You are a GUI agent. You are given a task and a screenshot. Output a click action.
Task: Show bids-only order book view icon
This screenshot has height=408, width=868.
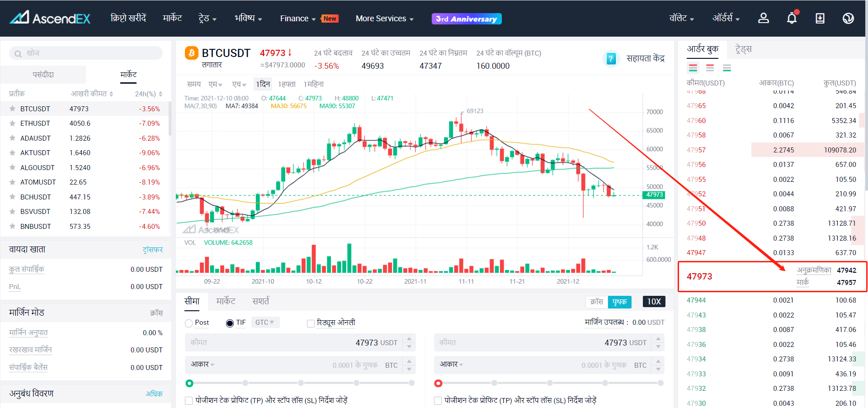click(x=727, y=68)
